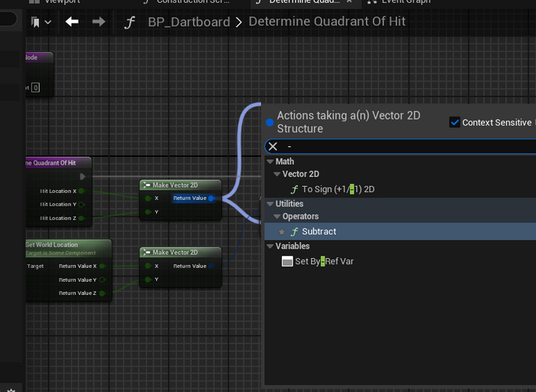Screen dimensions: 536x392
Task: Collapse the Utilities category
Action: click(x=269, y=204)
